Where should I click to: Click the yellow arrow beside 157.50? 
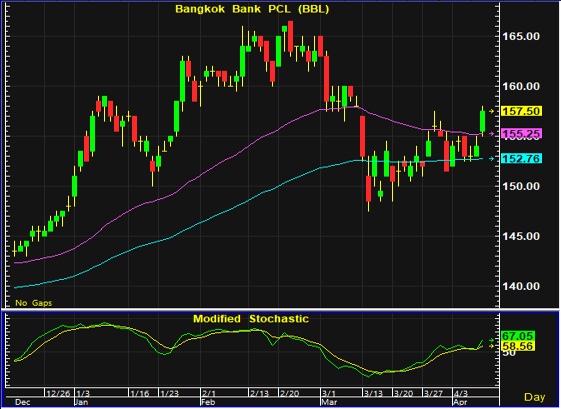click(x=492, y=111)
